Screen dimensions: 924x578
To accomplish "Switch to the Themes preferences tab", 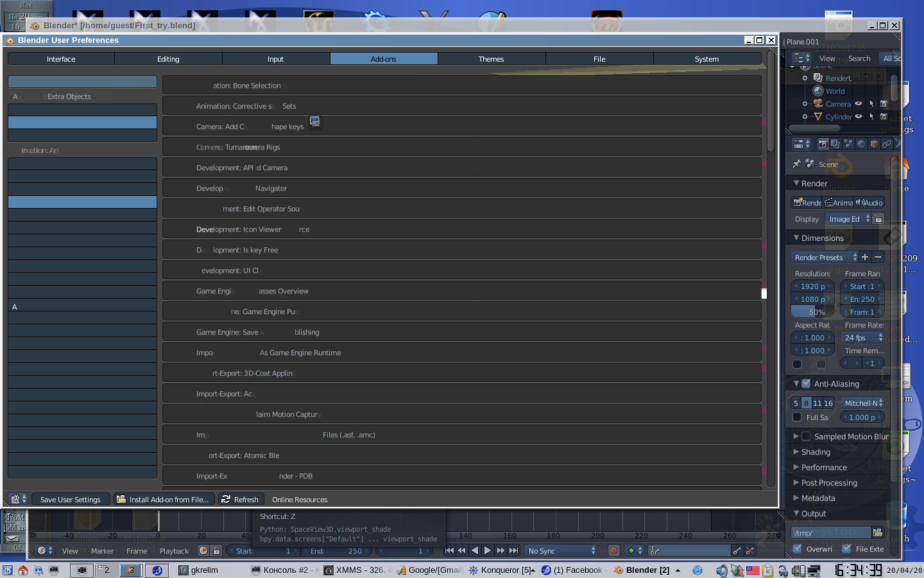I will (x=492, y=58).
